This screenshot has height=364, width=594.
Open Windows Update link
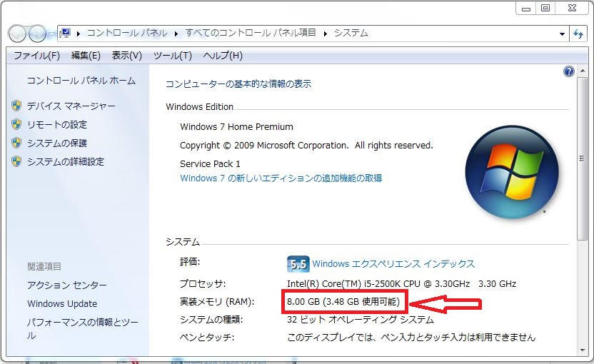pyautogui.click(x=62, y=304)
